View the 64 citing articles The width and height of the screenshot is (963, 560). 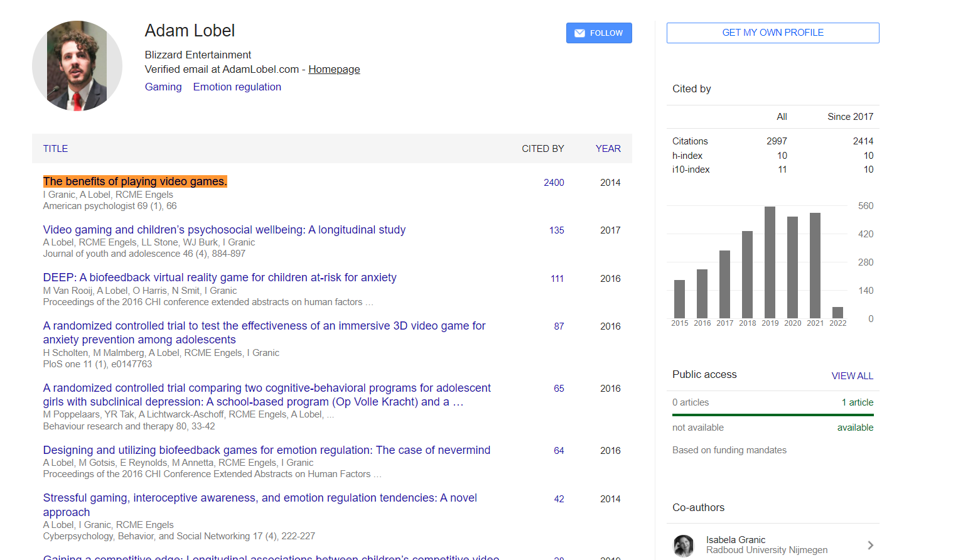click(559, 451)
